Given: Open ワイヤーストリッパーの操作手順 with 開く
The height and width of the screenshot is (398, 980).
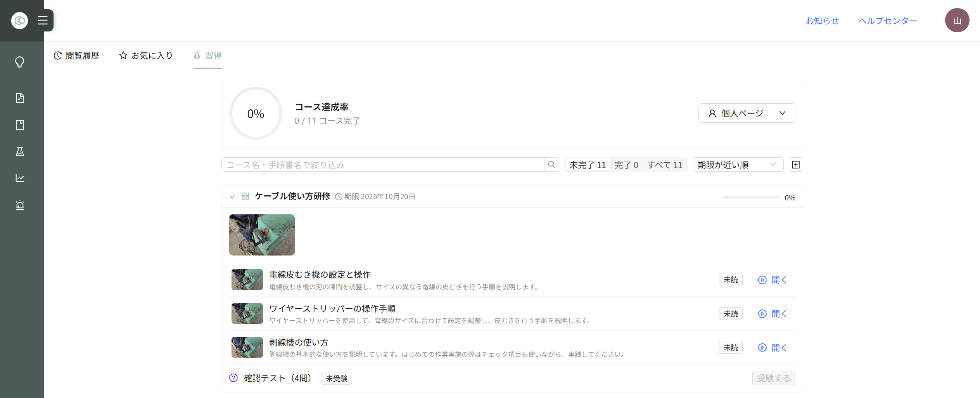Looking at the screenshot, I should (x=772, y=314).
